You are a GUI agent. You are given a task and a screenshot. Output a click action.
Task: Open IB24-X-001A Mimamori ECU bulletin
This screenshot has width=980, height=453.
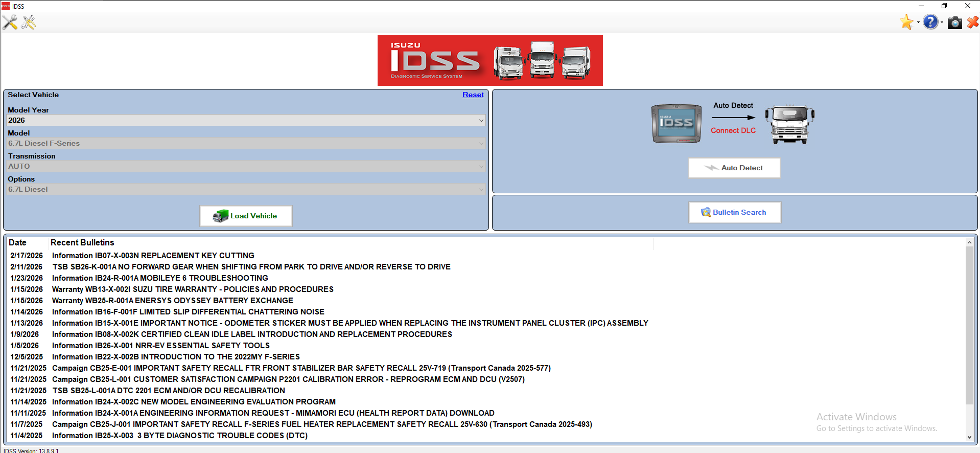click(273, 413)
